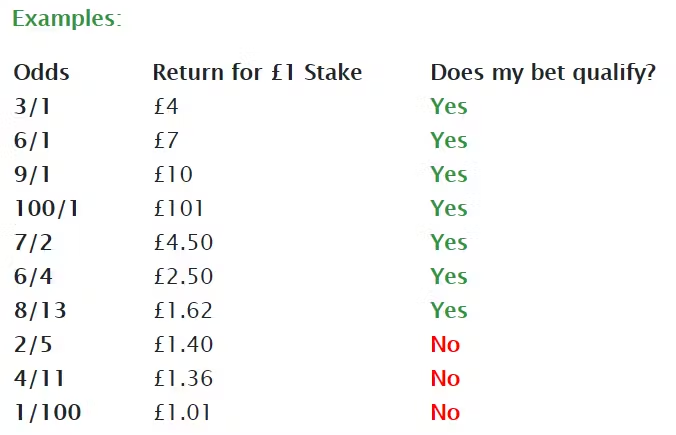Select the £4.50 return amount

click(x=183, y=242)
